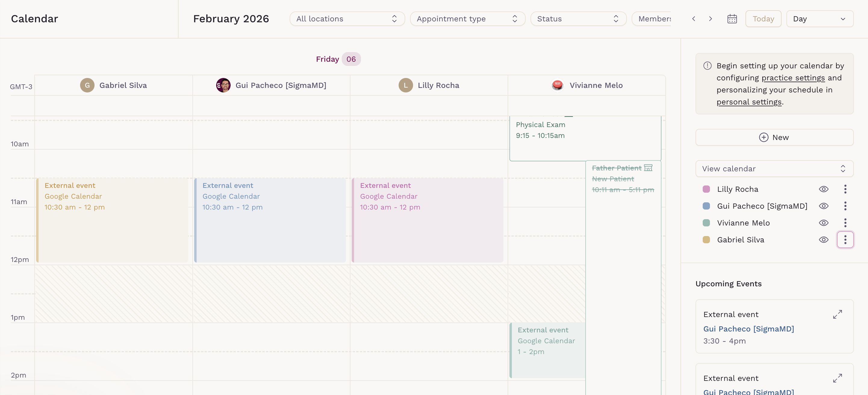
Task: Go to previous day arrow
Action: pyautogui.click(x=693, y=19)
